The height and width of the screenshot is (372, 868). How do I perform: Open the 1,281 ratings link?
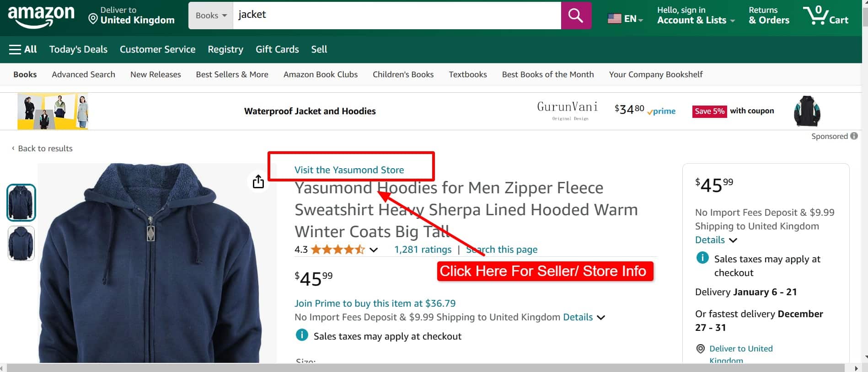click(423, 250)
